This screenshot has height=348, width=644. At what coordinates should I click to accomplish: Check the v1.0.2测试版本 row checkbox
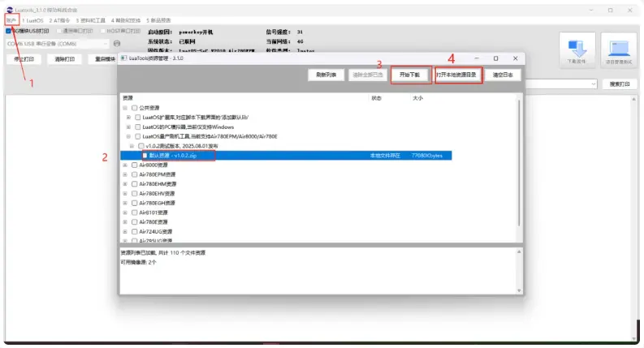click(140, 146)
